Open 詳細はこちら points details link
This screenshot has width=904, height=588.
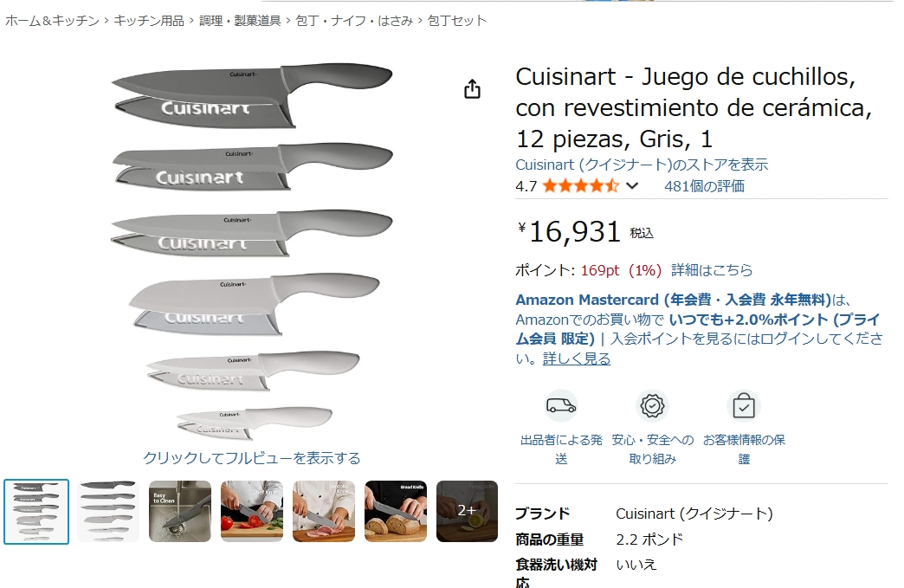[x=712, y=270]
